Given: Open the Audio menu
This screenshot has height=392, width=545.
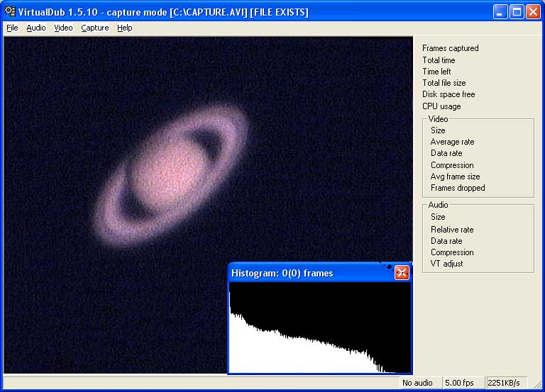Looking at the screenshot, I should click(x=36, y=28).
